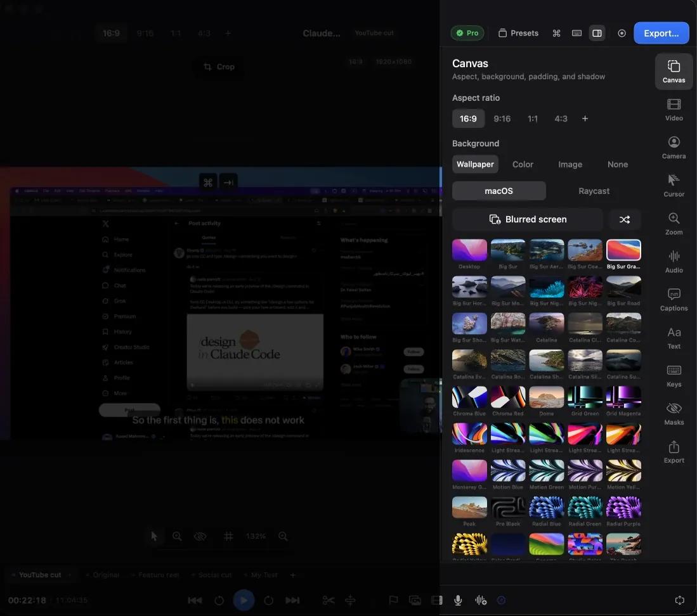Choose the Catalina wallpaper thumbnail
The width and height of the screenshot is (697, 616).
(x=546, y=324)
